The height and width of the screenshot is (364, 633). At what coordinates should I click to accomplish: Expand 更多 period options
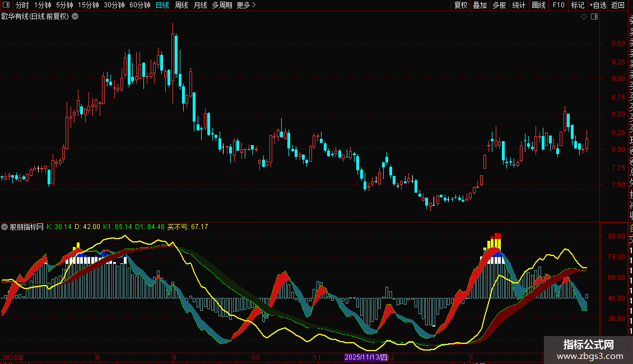(246, 5)
